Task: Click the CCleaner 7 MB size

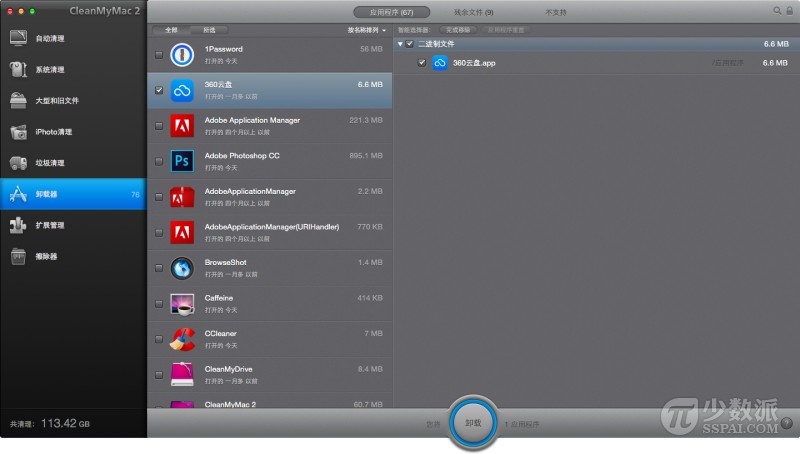Action: pyautogui.click(x=373, y=333)
